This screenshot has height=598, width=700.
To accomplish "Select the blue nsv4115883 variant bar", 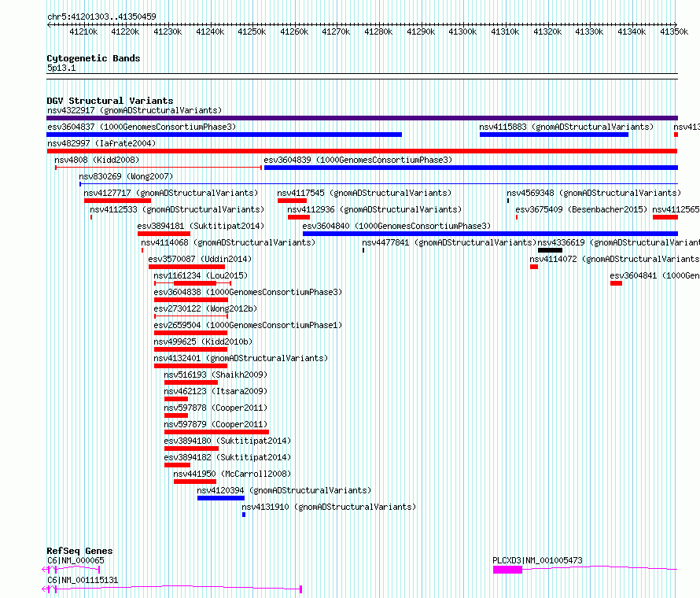I will (x=554, y=135).
